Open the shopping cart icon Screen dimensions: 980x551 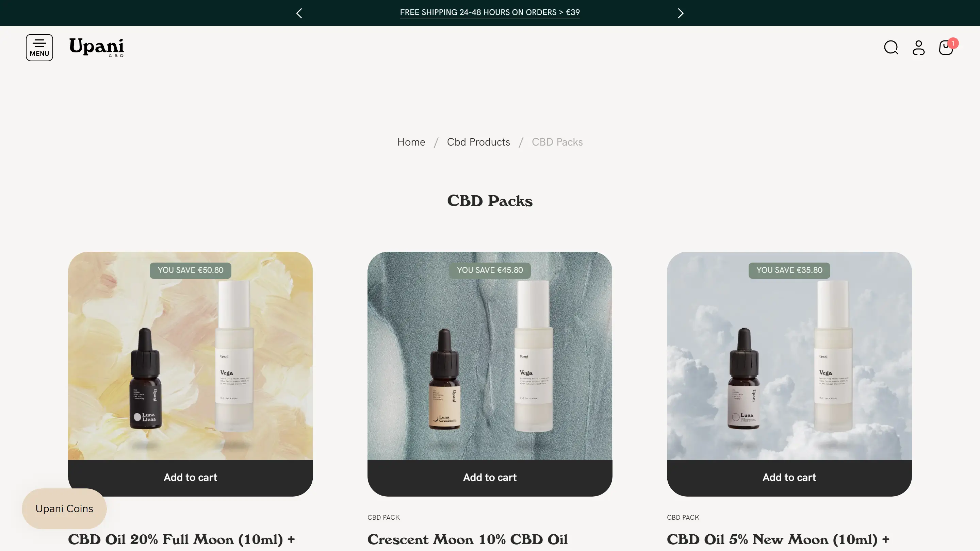point(946,48)
